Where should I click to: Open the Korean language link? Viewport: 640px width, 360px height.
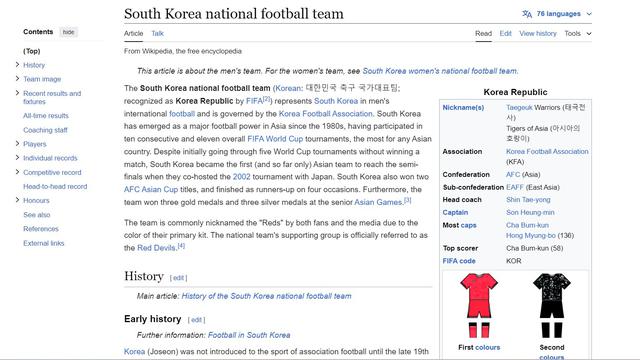tap(289, 88)
